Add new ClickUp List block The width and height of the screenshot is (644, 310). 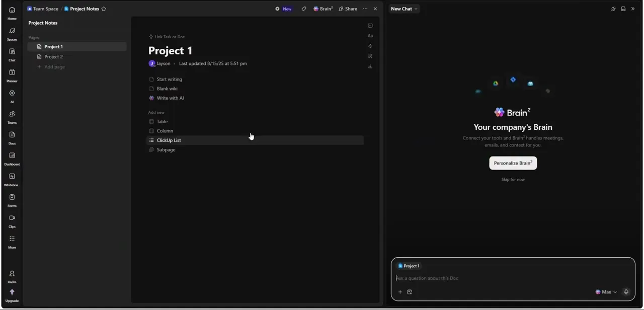[255, 140]
